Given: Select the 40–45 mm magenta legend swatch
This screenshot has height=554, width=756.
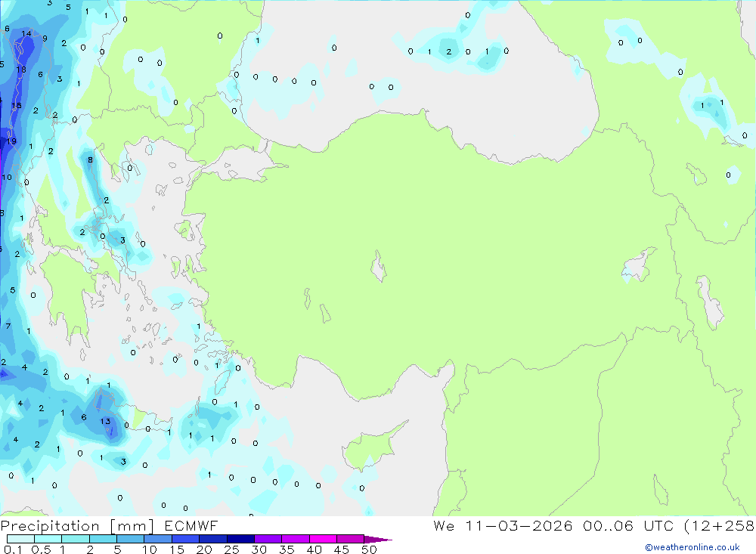Looking at the screenshot, I should (x=323, y=539).
